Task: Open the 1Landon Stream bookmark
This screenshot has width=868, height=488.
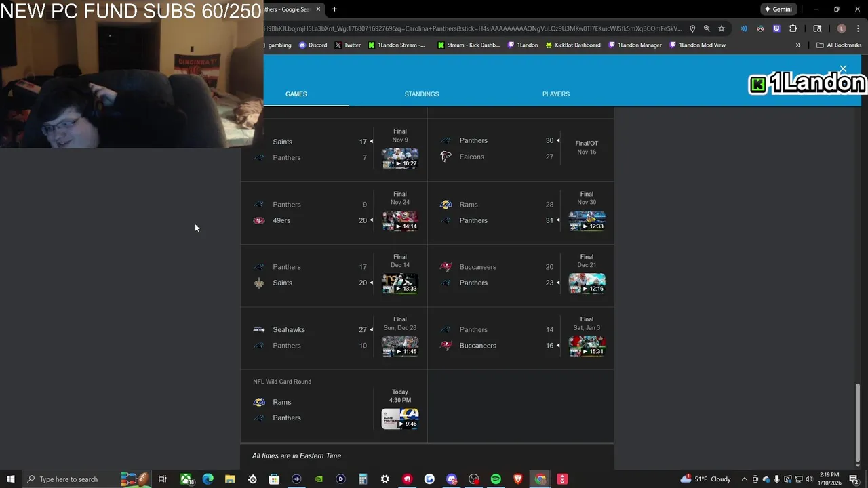Action: point(397,45)
